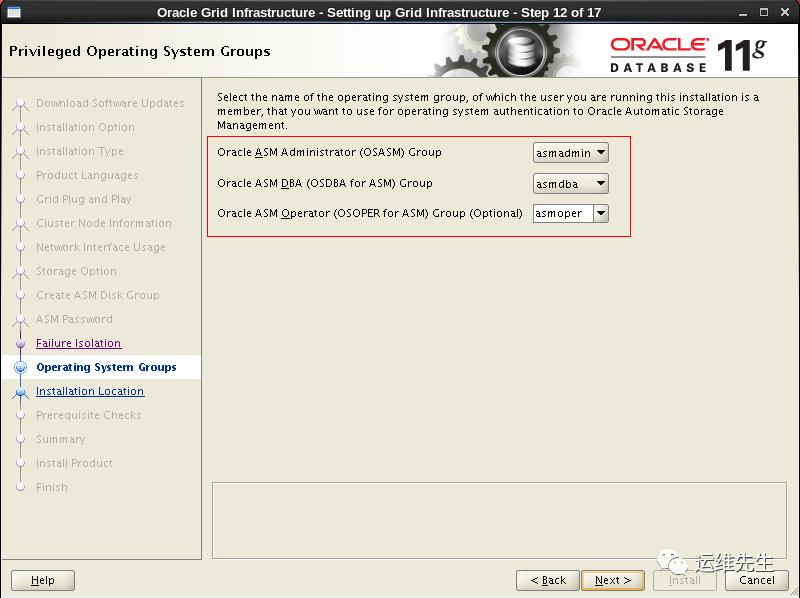This screenshot has width=800, height=598.
Task: Click the Grid Plug and Play step
Action: coord(84,199)
